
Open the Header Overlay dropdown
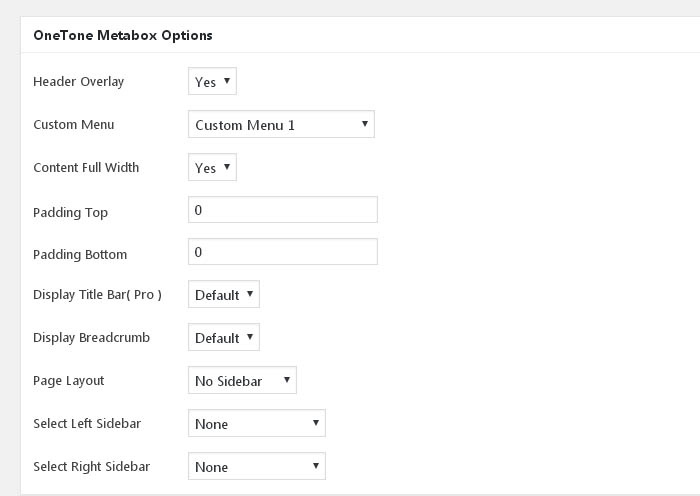[212, 81]
